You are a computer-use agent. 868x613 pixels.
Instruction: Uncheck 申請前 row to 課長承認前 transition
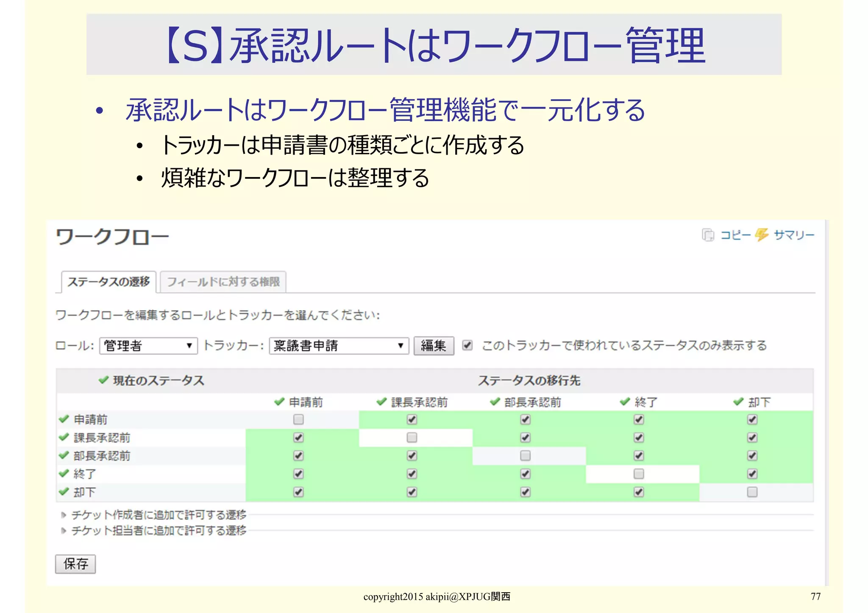[x=412, y=419]
